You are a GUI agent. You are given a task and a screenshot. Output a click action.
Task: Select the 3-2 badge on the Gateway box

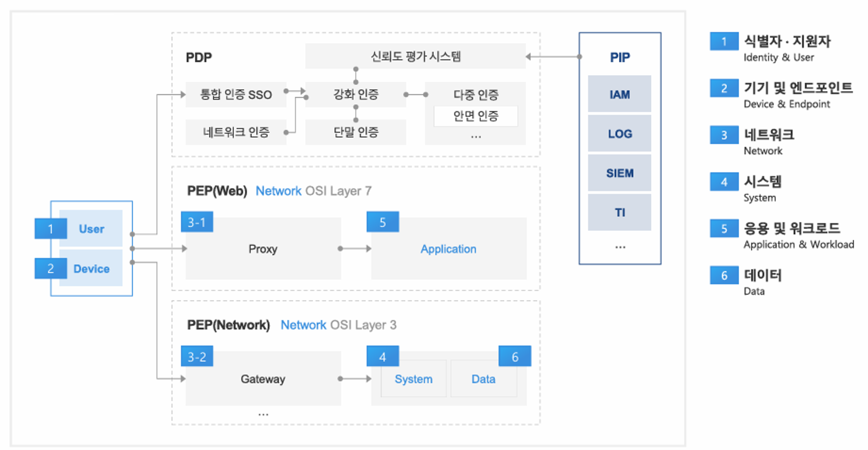[x=197, y=356]
